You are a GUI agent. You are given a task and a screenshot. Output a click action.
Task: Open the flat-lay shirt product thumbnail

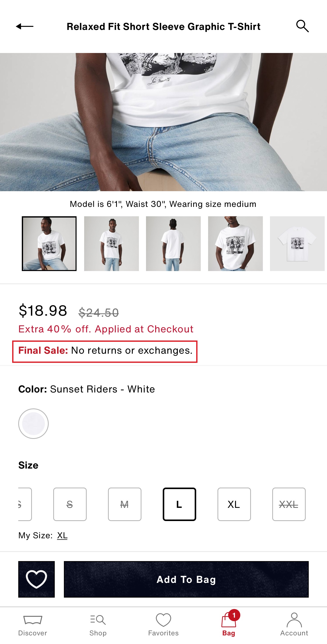[297, 243]
